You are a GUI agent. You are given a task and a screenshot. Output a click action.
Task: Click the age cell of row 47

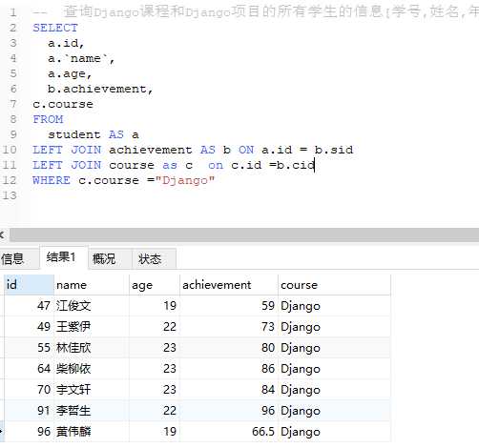click(155, 306)
